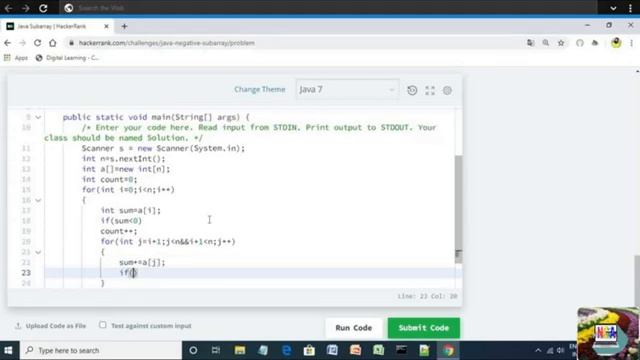Screen dimensions: 640x360
Task: Open File Explorer from taskbar
Action: point(240,350)
